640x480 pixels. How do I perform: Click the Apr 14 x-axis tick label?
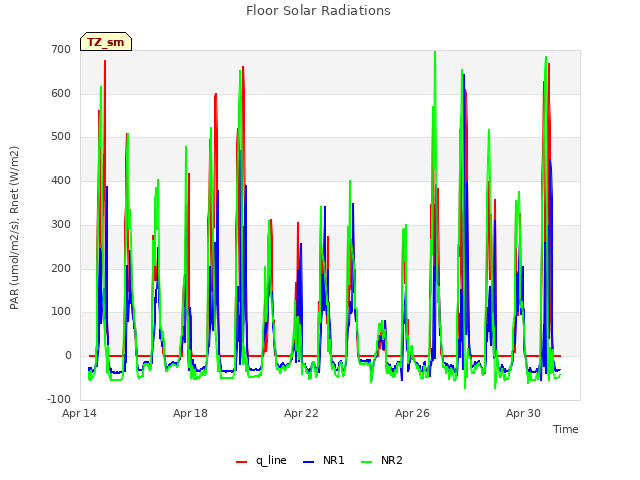coord(79,413)
